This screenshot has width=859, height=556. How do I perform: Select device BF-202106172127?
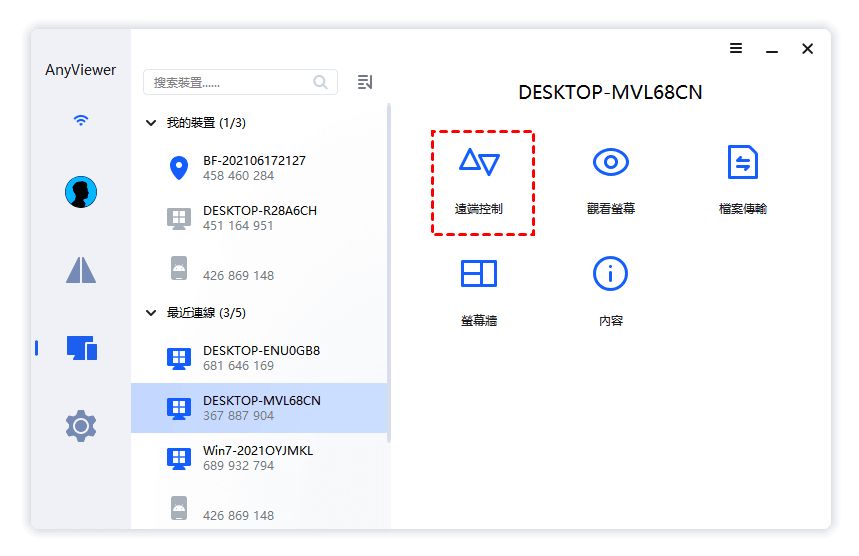(x=255, y=168)
